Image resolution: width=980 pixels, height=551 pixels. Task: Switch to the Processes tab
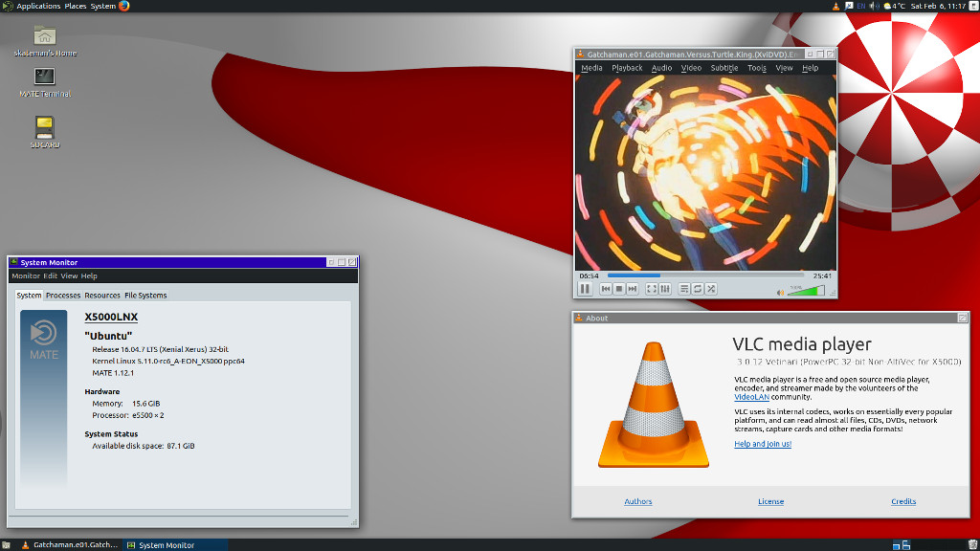tap(63, 295)
